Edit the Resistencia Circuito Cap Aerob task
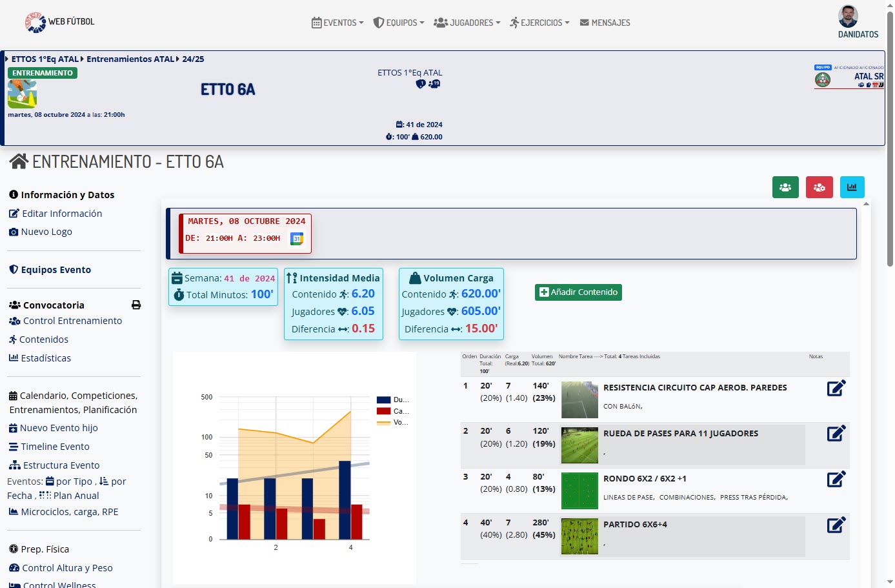895x588 pixels. pyautogui.click(x=836, y=388)
